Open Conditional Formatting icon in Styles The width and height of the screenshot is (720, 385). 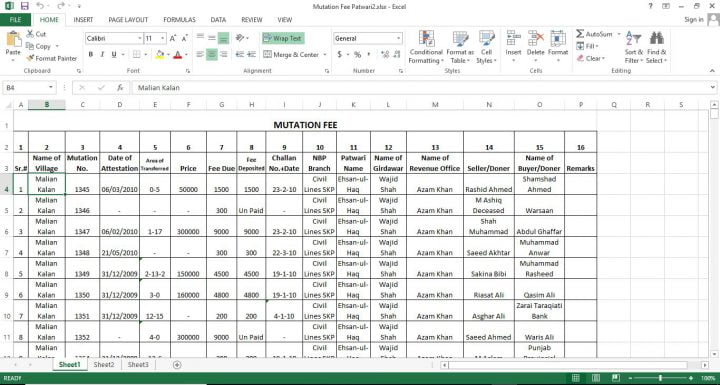point(427,39)
